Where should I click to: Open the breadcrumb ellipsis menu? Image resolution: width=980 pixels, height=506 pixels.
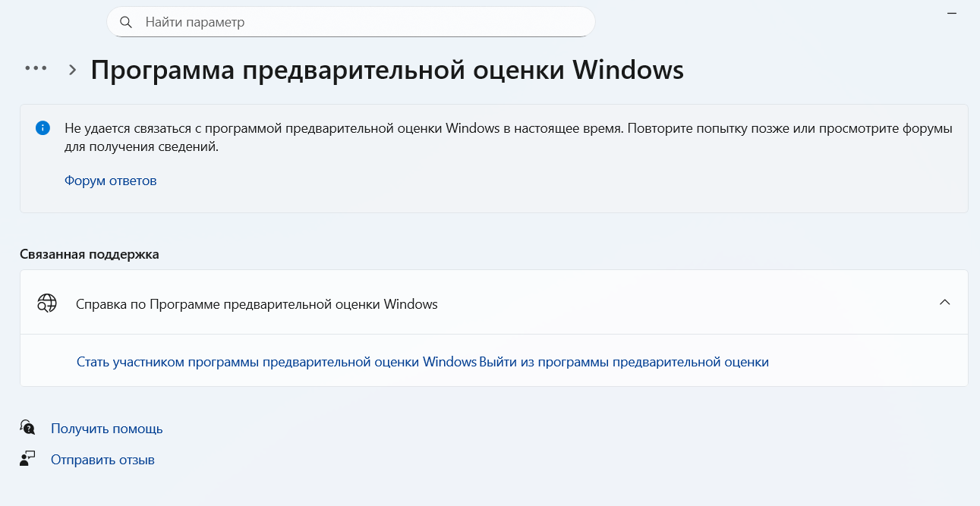click(36, 68)
